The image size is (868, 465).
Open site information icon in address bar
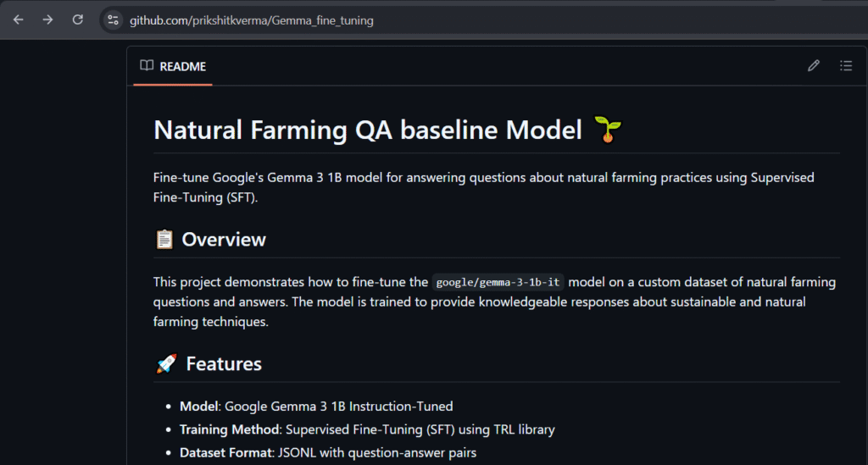point(113,20)
